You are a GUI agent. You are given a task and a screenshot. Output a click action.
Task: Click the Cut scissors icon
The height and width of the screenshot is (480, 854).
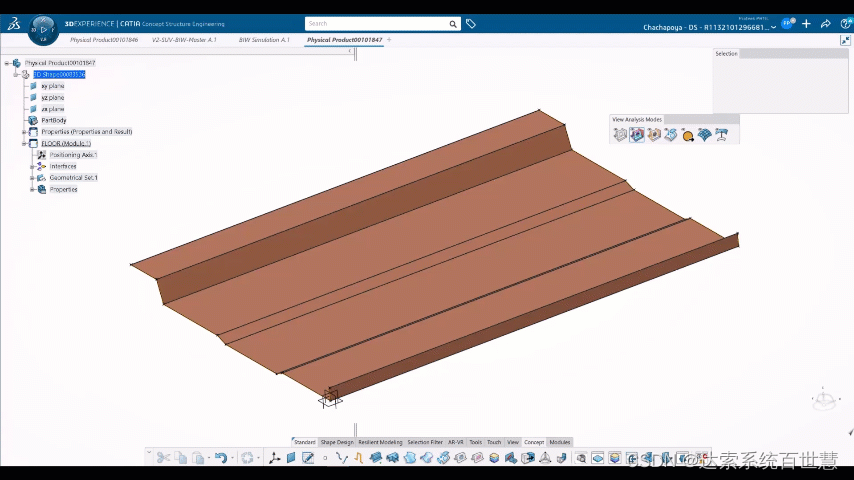(163, 458)
